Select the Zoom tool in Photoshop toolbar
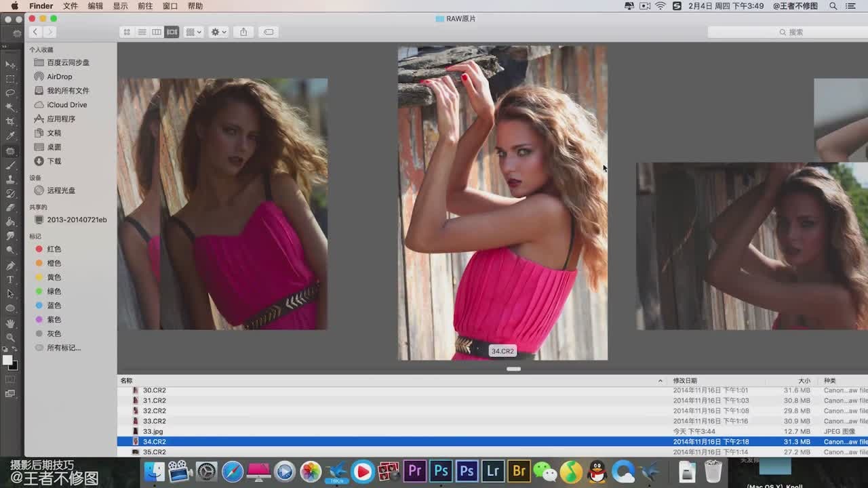 [10, 337]
